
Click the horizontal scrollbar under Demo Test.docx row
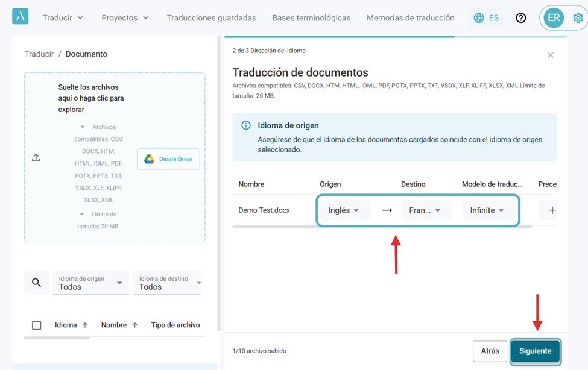pyautogui.click(x=382, y=227)
